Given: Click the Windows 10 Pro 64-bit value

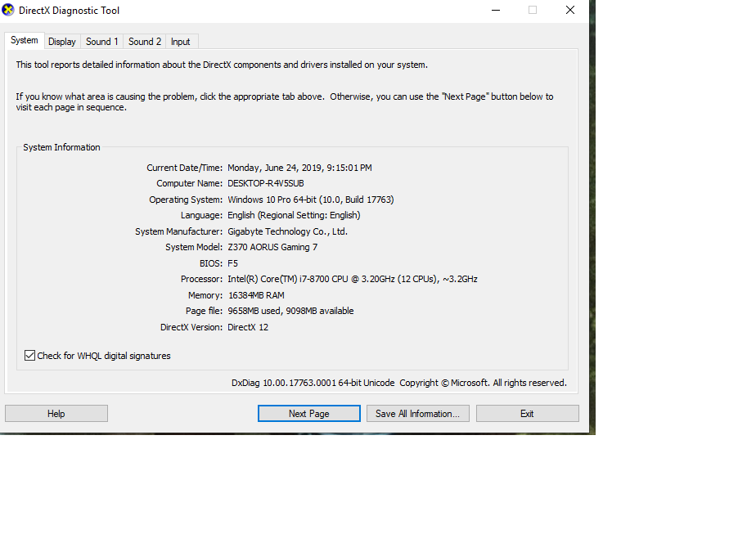Looking at the screenshot, I should point(311,200).
